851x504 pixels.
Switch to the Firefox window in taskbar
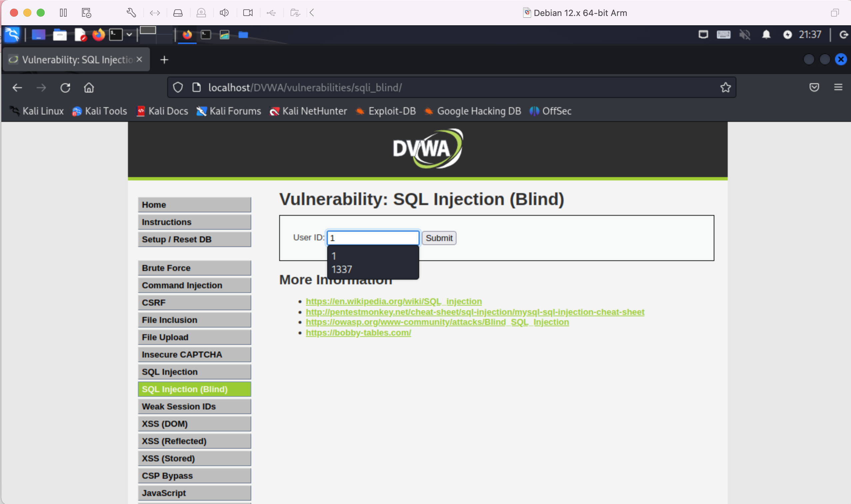click(x=187, y=35)
